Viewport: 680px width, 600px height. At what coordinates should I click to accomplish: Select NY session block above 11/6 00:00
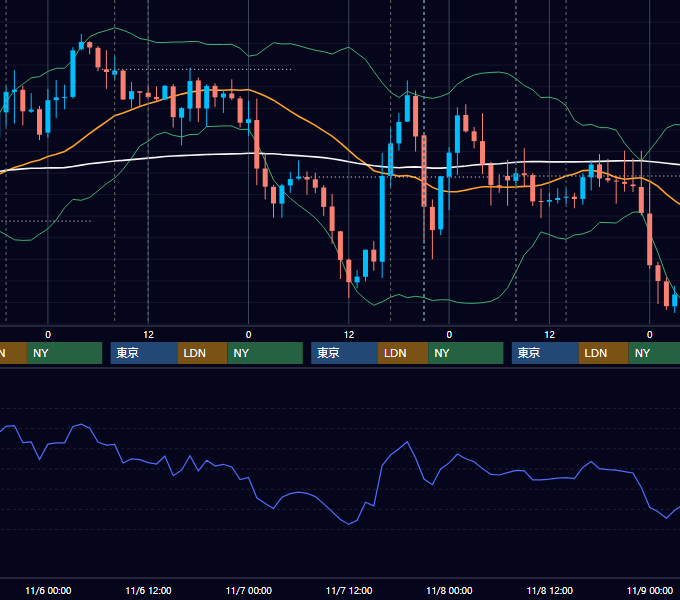click(x=64, y=353)
